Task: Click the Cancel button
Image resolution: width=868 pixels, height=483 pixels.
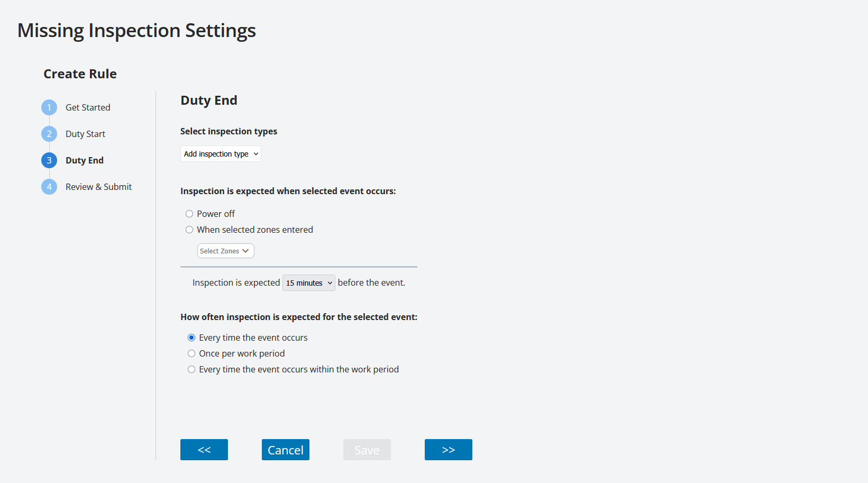Action: point(285,449)
